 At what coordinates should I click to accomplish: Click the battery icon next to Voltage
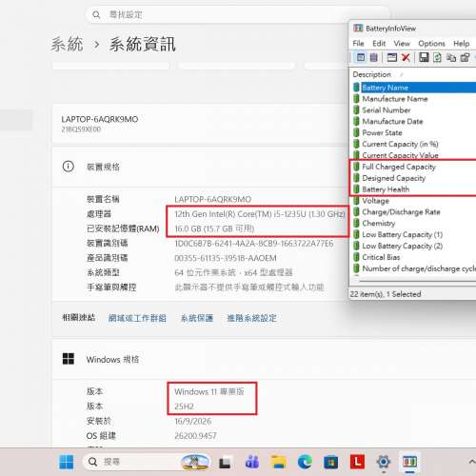(356, 201)
